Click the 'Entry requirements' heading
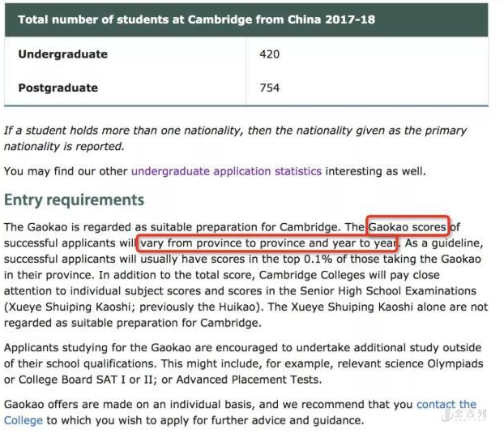This screenshot has height=438, width=504. [x=74, y=200]
